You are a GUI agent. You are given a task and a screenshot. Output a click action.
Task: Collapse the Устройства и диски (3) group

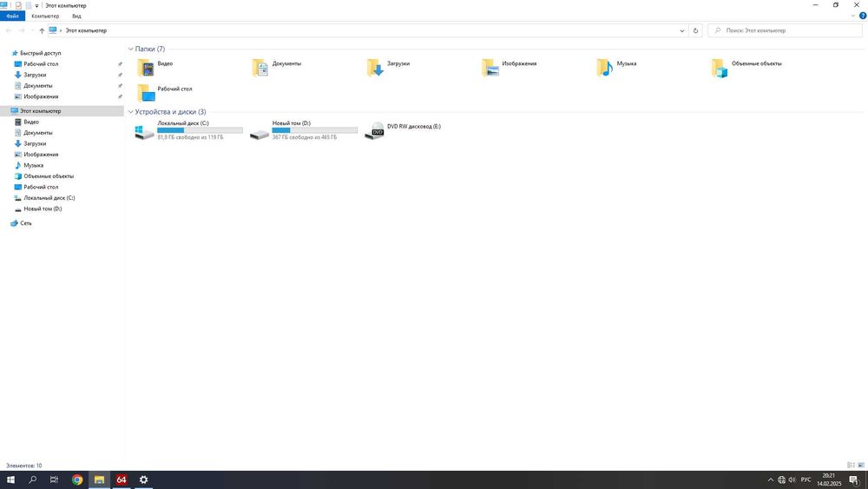click(131, 112)
